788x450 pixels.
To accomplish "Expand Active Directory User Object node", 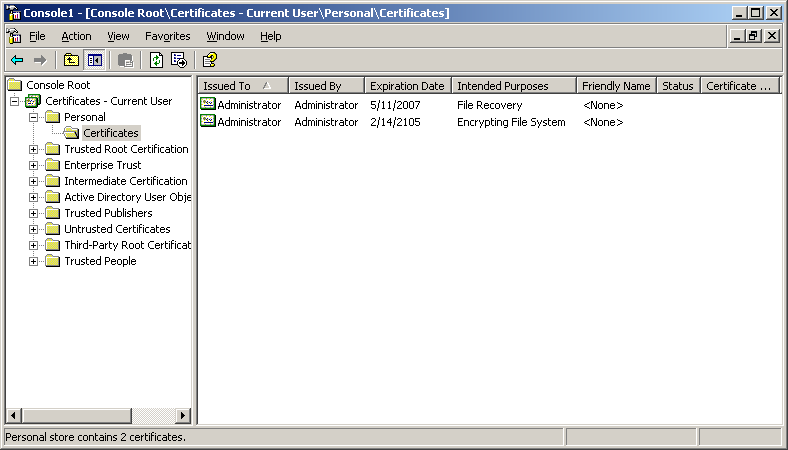I will 33,198.
